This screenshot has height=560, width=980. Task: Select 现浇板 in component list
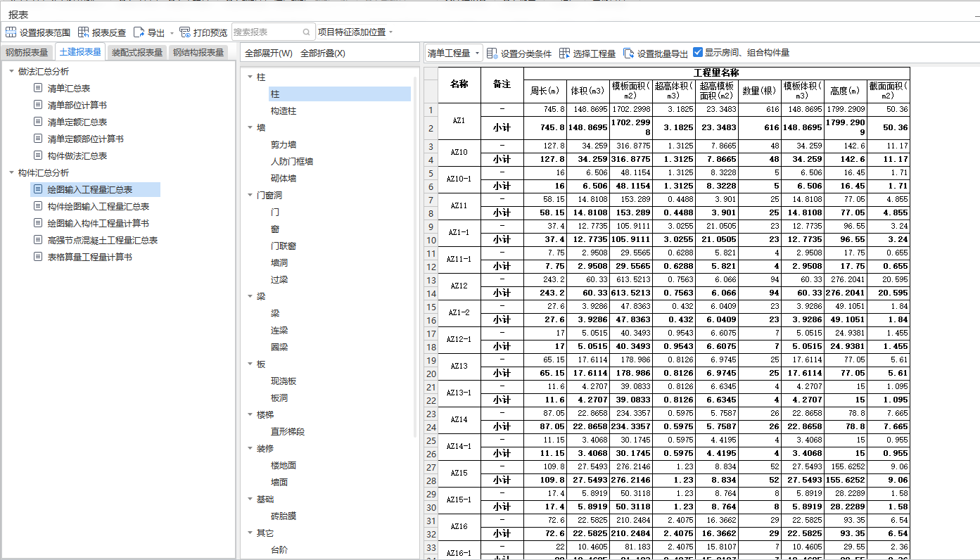[284, 381]
